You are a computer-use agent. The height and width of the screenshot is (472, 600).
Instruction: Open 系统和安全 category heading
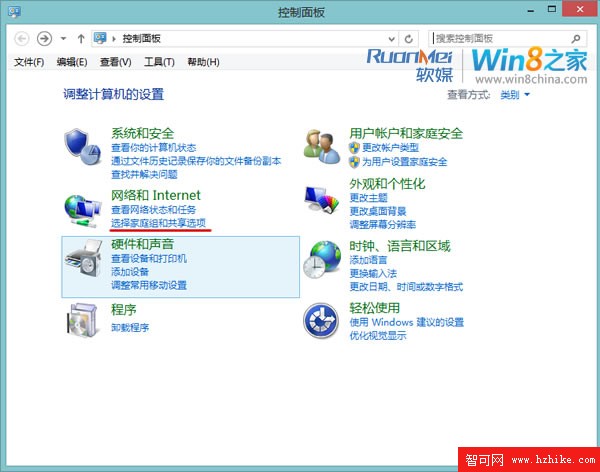(x=143, y=133)
